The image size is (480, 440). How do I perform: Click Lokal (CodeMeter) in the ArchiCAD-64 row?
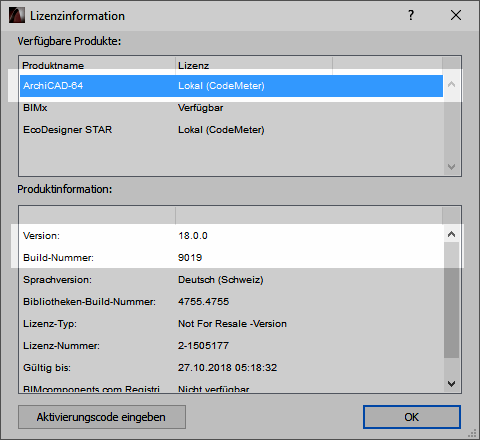[x=221, y=86]
